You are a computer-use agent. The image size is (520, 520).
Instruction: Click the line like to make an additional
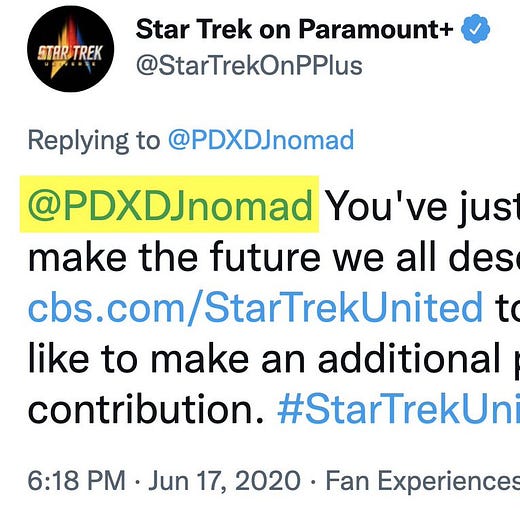(265, 359)
